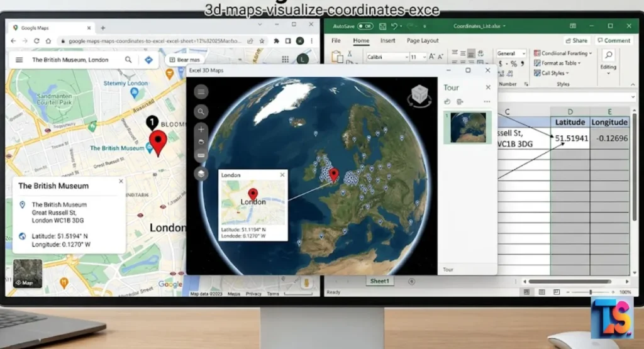Click the Google Maps browser tab

pos(52,28)
